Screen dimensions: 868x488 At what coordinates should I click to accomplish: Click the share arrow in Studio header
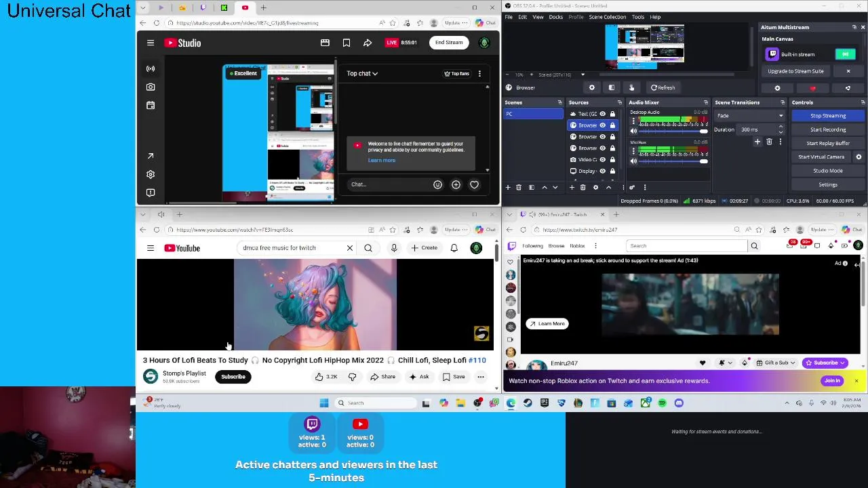[368, 43]
